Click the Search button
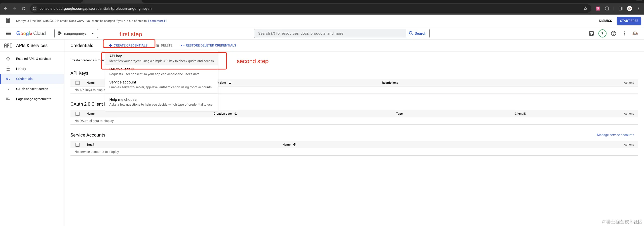Viewport: 644px width, 226px height. coord(418,33)
